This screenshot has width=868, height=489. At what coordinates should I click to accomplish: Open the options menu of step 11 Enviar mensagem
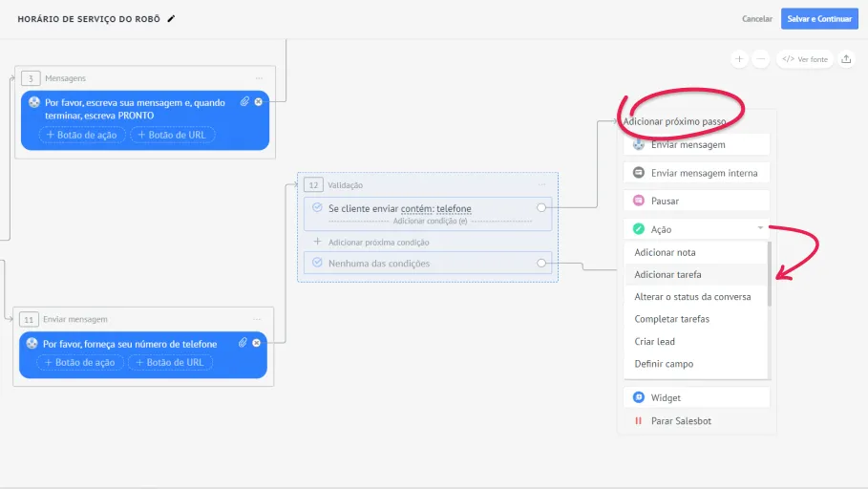pos(257,319)
